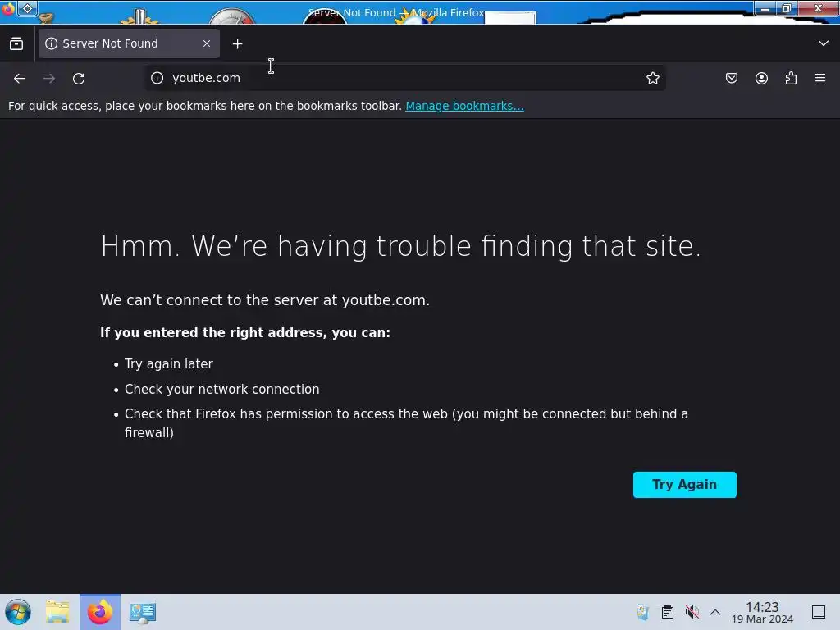840x630 pixels.
Task: Open Firefox View recent browsing icon
Action: 16,44
